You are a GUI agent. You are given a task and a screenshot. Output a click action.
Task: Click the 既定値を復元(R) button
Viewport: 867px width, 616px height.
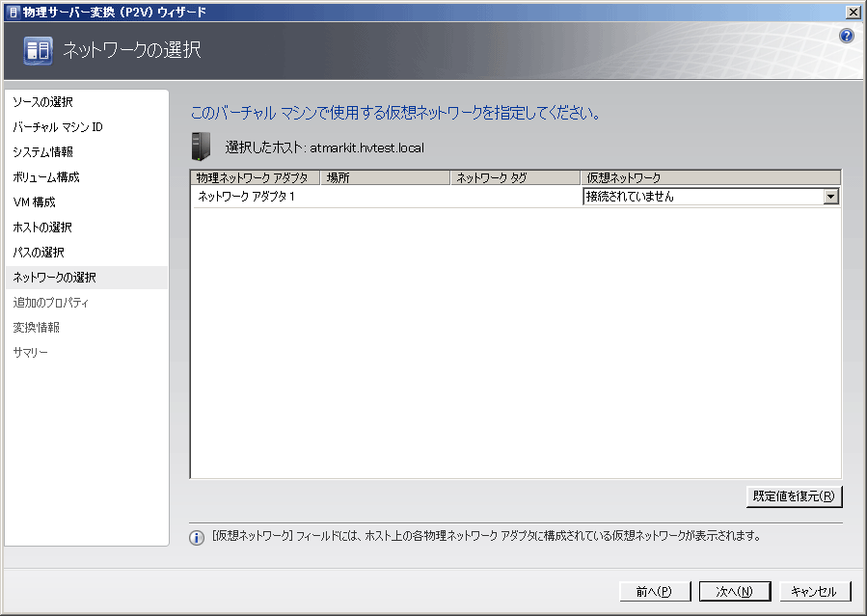(794, 496)
